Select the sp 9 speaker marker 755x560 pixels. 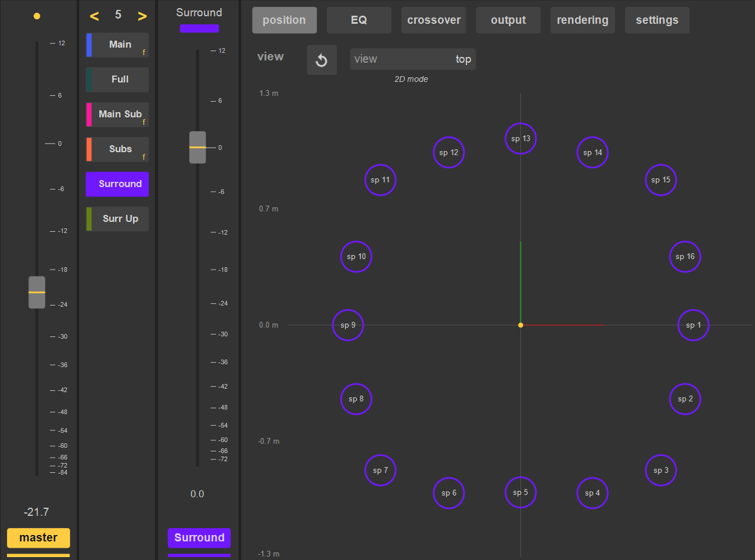coord(348,325)
